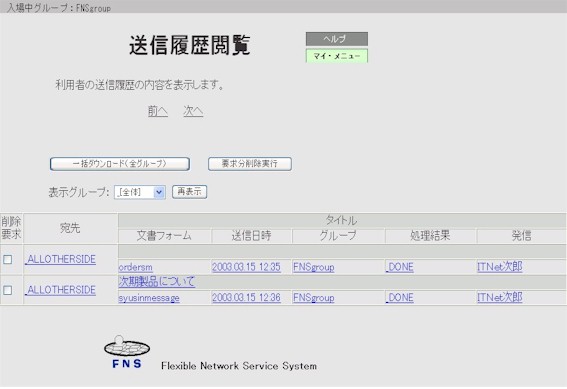Open ITNet次郎 sender in syusinmessage row
The image size is (567, 389).
pos(500,298)
